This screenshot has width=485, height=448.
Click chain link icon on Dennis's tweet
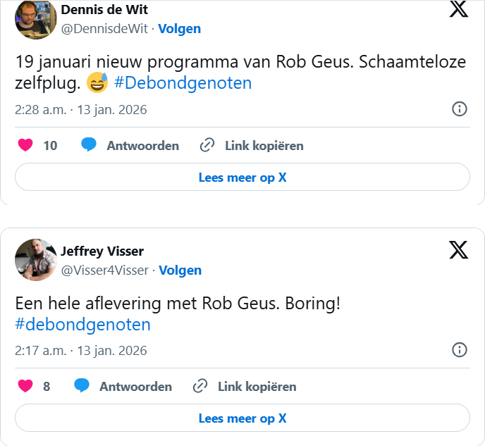tap(207, 146)
